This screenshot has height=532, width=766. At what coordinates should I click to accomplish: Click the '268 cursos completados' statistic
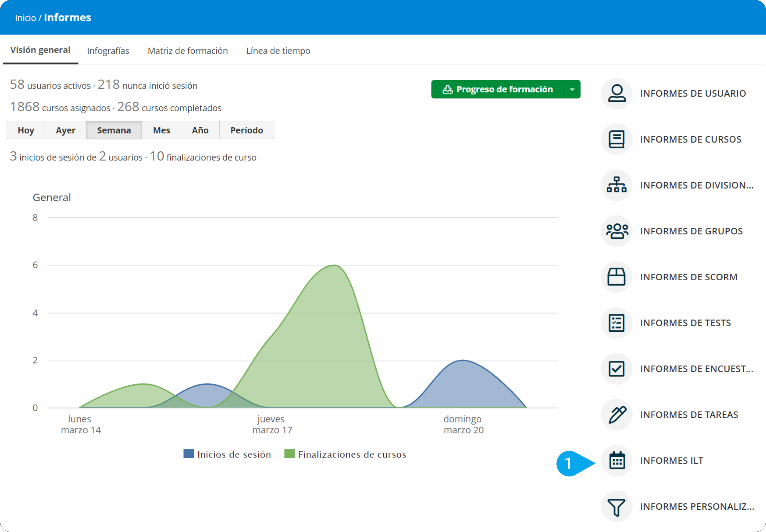point(169,107)
